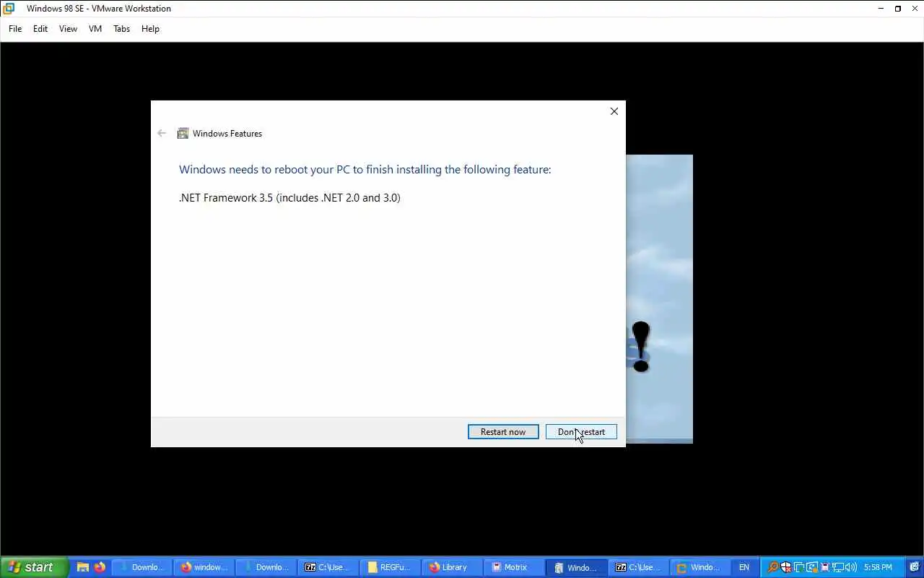Choose Don't restart in Windows Features
The image size is (924, 578).
[x=581, y=432]
